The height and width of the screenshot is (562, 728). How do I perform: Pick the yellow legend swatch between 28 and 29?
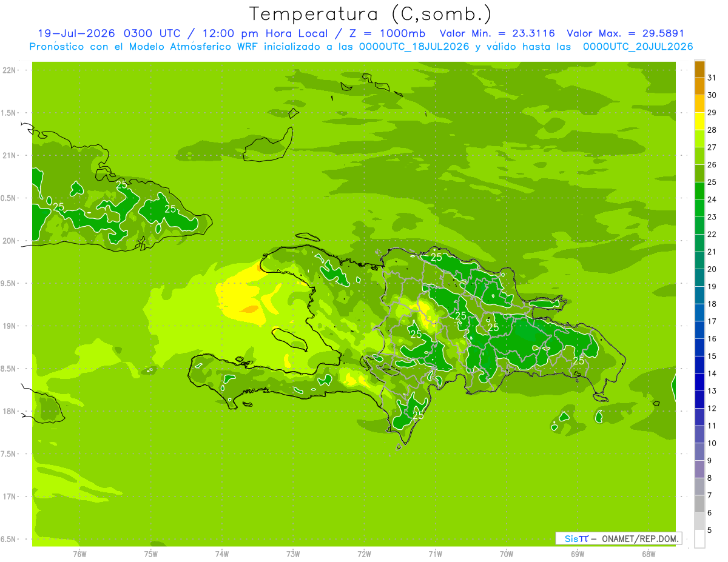699,121
